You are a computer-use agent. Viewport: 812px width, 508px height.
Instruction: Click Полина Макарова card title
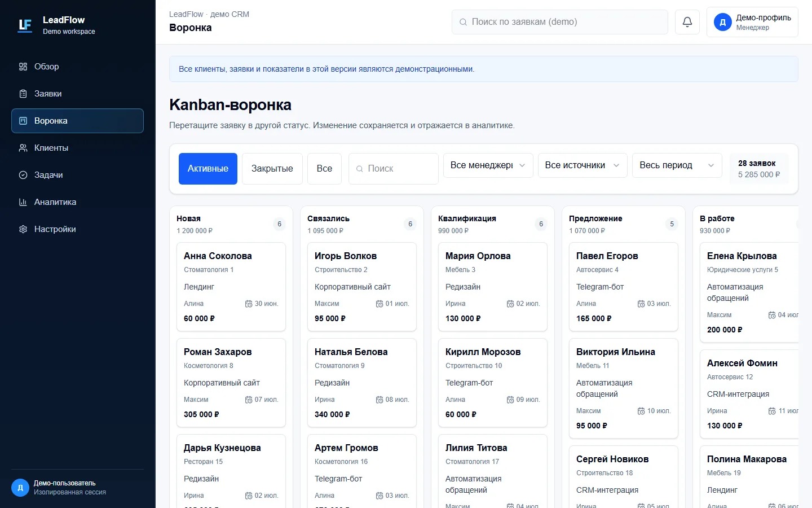tap(747, 459)
